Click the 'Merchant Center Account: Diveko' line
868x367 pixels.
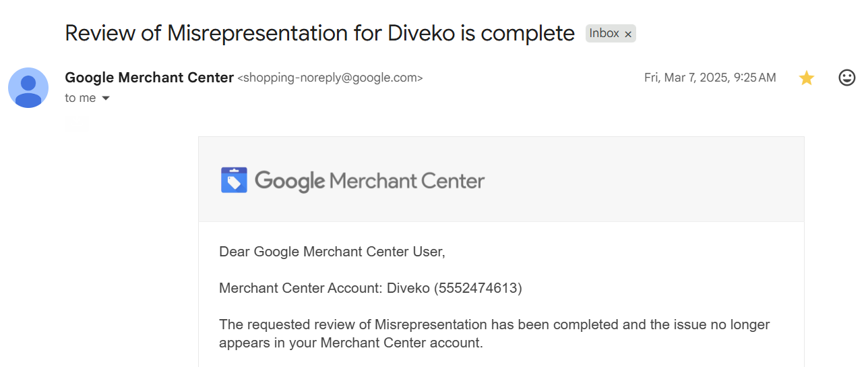(324, 288)
